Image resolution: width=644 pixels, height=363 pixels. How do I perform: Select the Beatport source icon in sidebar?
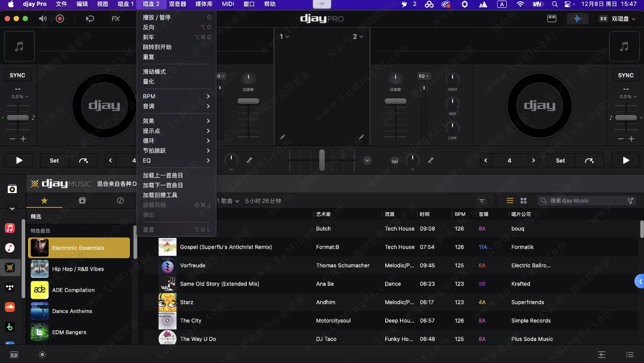click(11, 327)
